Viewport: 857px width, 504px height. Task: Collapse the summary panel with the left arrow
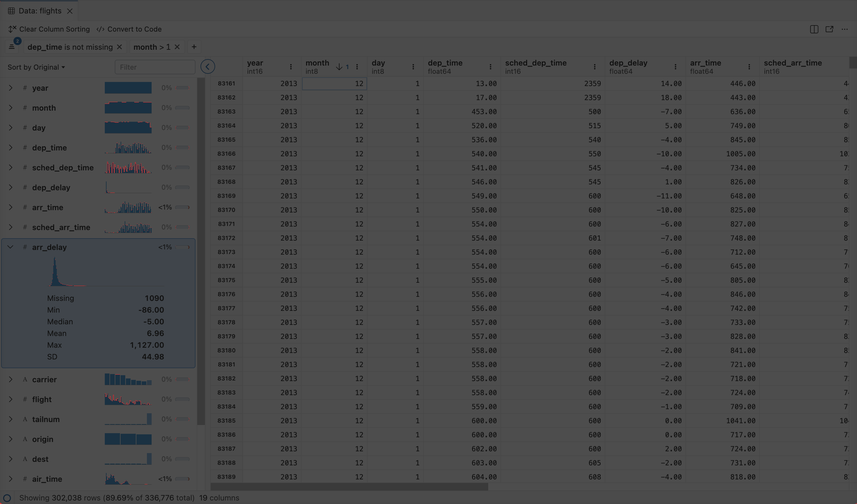click(x=208, y=67)
